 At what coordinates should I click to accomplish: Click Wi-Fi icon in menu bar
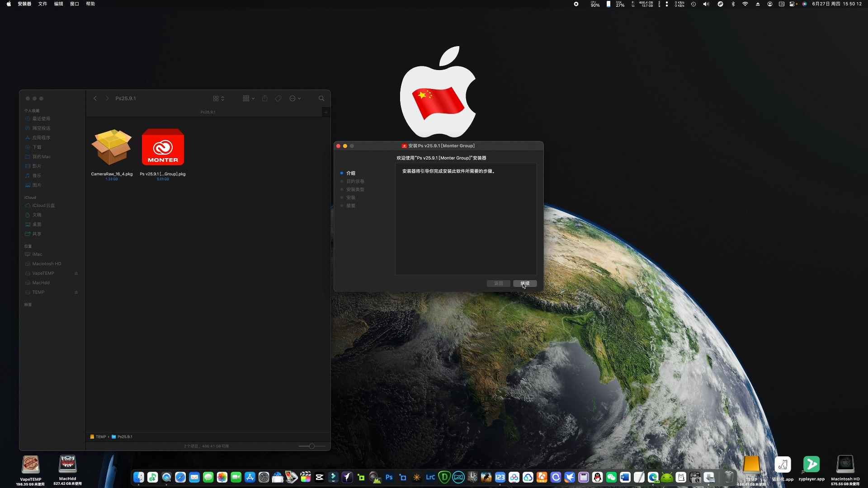745,4
